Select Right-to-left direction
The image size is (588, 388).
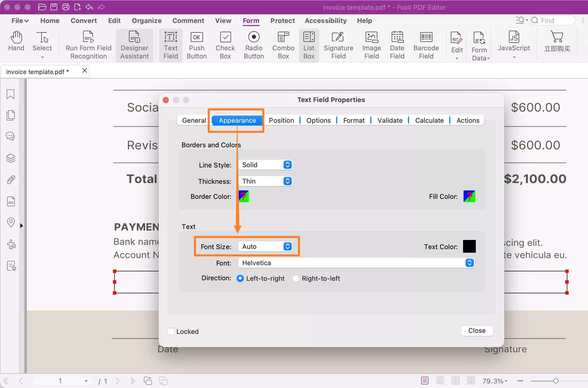296,278
